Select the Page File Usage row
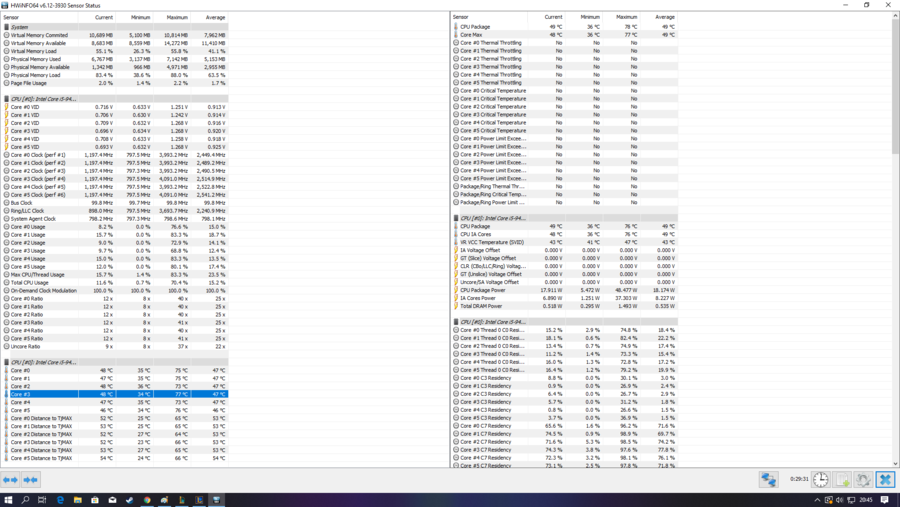This screenshot has width=900, height=507. pyautogui.click(x=115, y=83)
